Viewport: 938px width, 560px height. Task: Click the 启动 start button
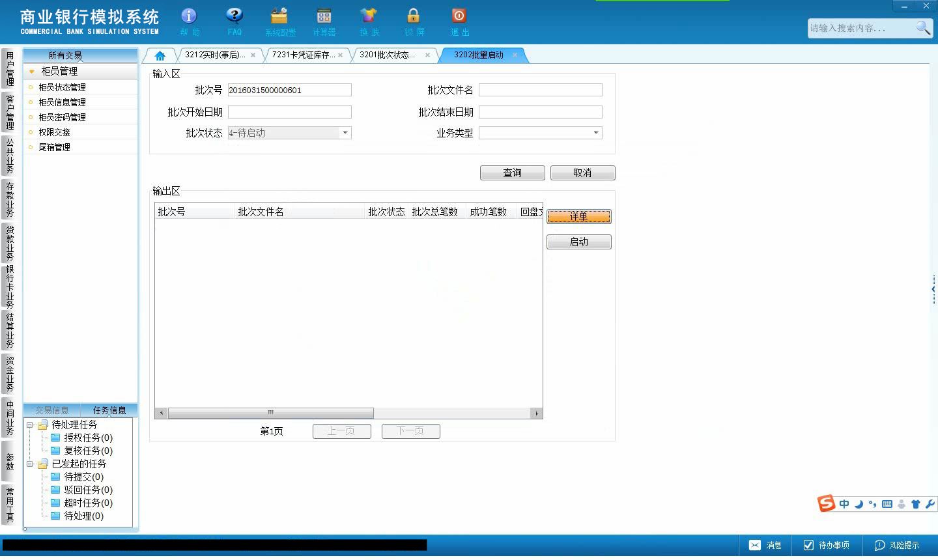click(579, 242)
